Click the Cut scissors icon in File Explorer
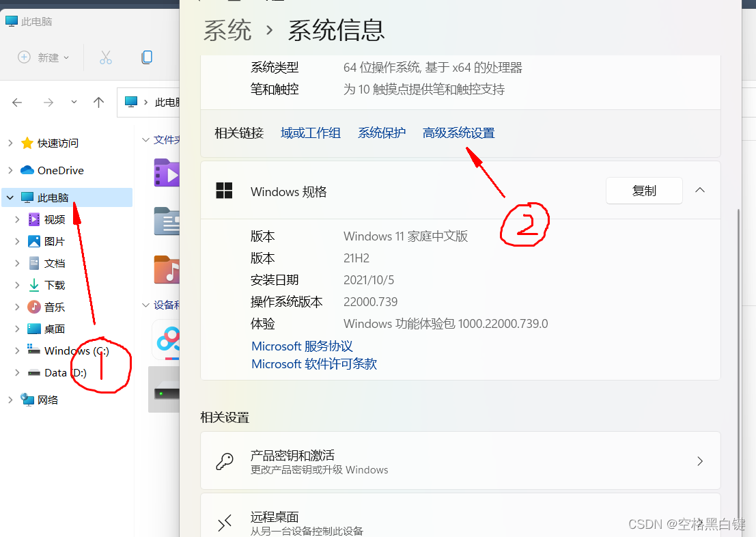The image size is (756, 537). (106, 57)
